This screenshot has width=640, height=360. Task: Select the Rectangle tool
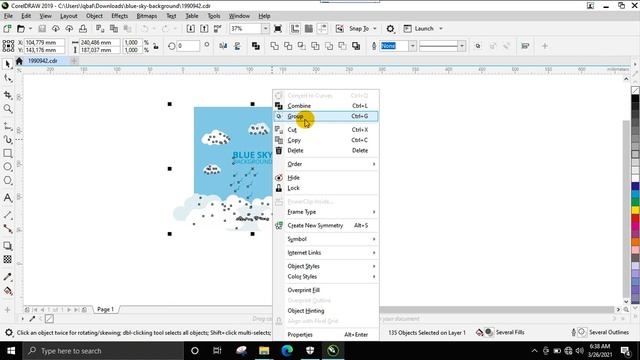[x=8, y=153]
